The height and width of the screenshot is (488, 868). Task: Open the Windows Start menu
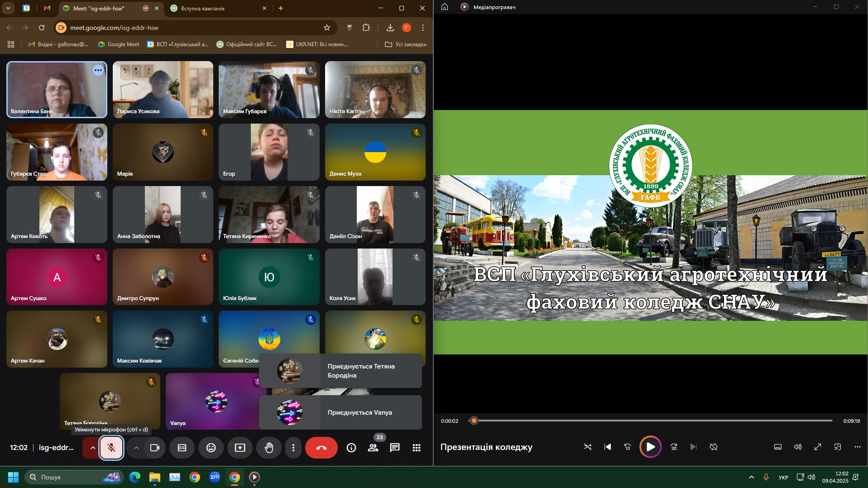[14, 477]
